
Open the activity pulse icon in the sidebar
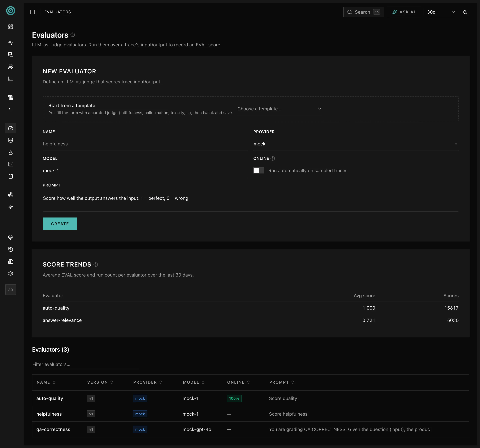click(x=11, y=43)
